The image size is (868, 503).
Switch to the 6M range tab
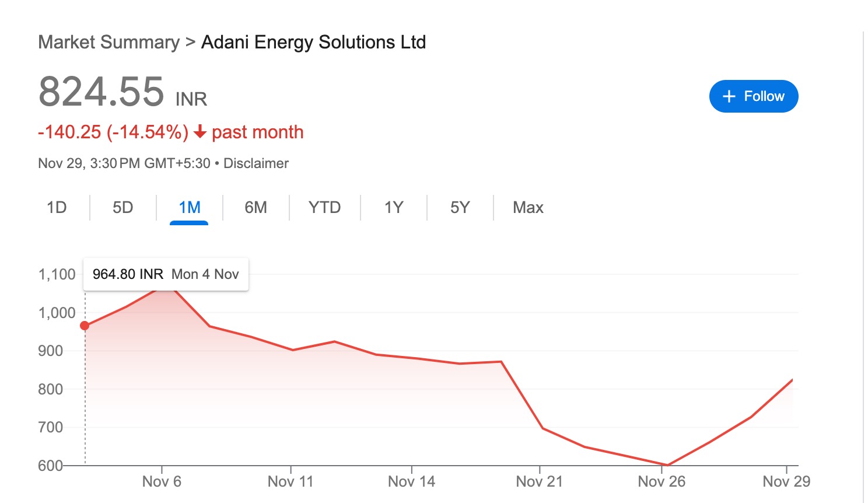(x=256, y=208)
